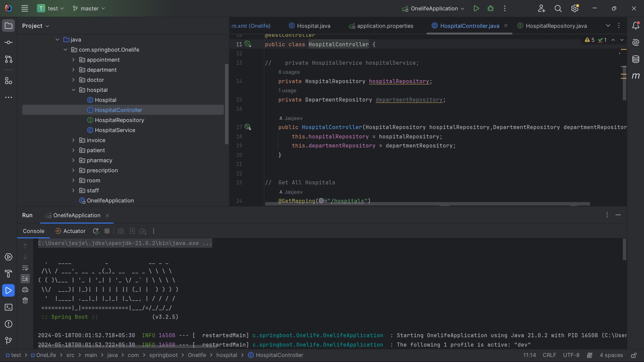Toggle the Run tool window button
Screen dimensions: 644x362
(9, 291)
